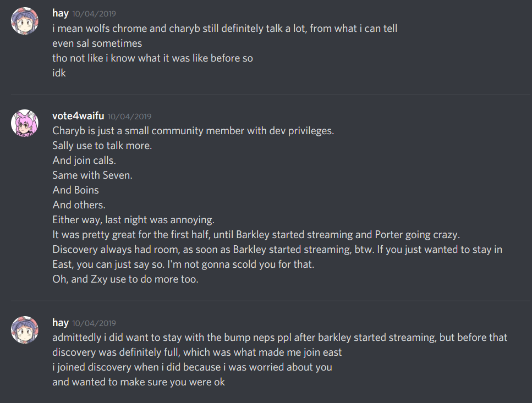Select the 'hay' username in the last message
Image resolution: width=532 pixels, height=403 pixels.
60,323
